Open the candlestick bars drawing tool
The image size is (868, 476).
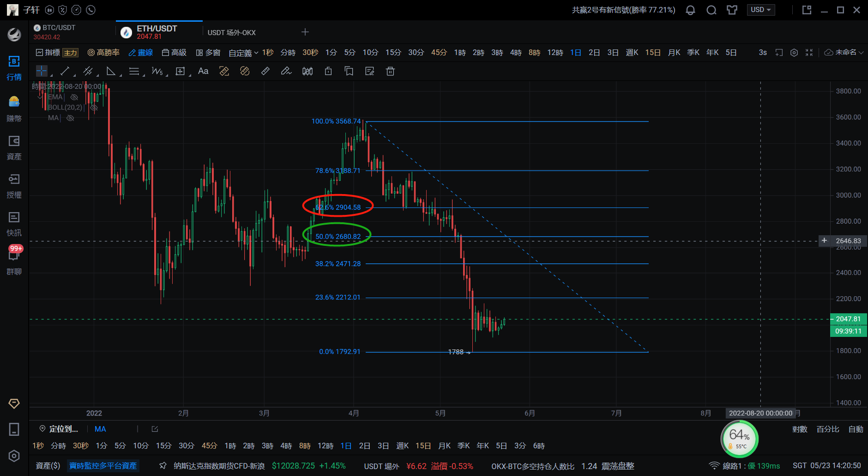(307, 71)
